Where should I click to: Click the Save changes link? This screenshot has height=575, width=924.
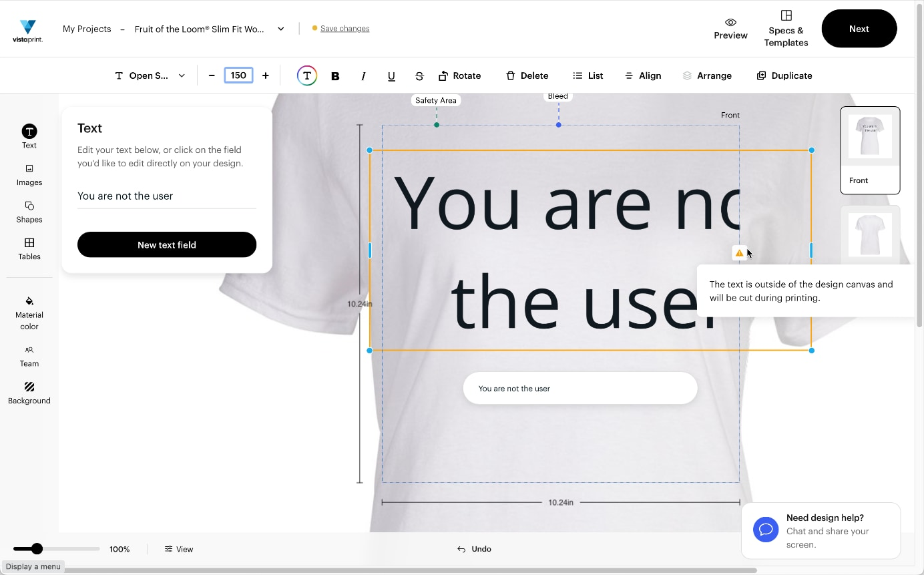coord(344,29)
